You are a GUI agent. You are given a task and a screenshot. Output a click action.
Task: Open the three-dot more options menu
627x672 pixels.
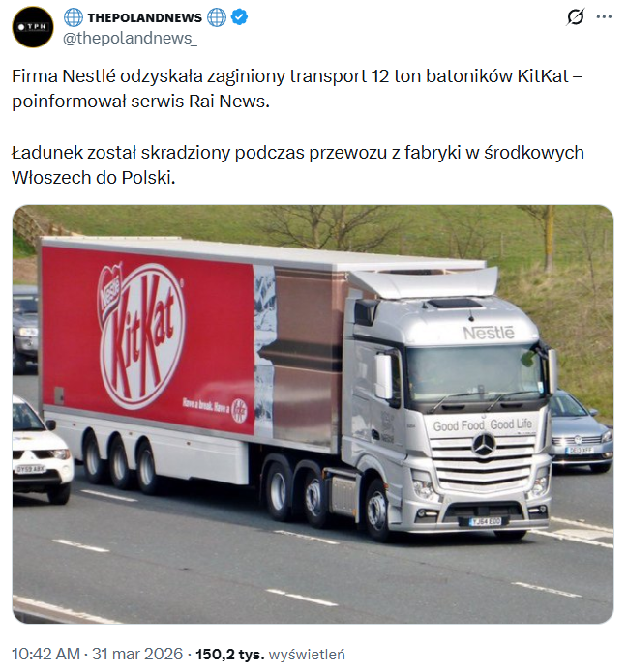604,17
